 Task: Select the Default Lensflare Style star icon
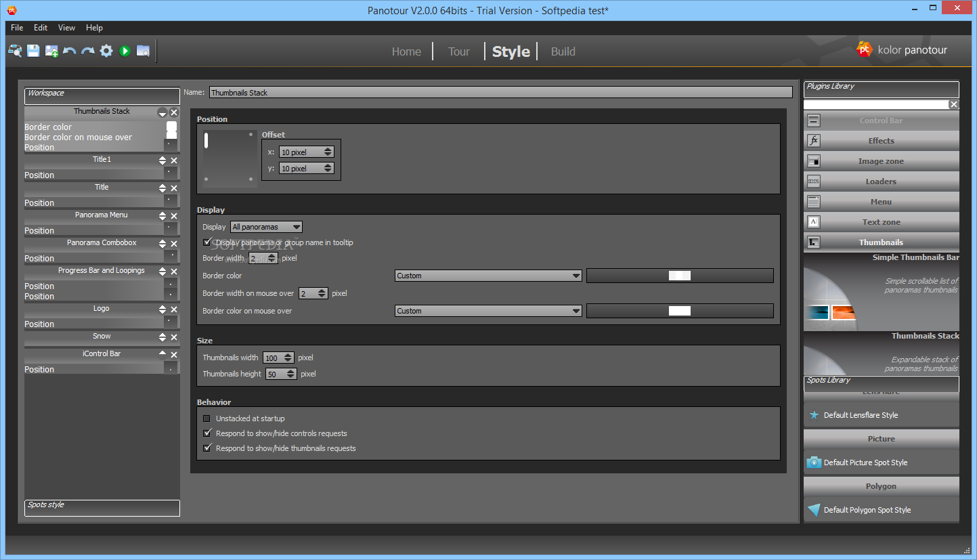click(x=814, y=415)
